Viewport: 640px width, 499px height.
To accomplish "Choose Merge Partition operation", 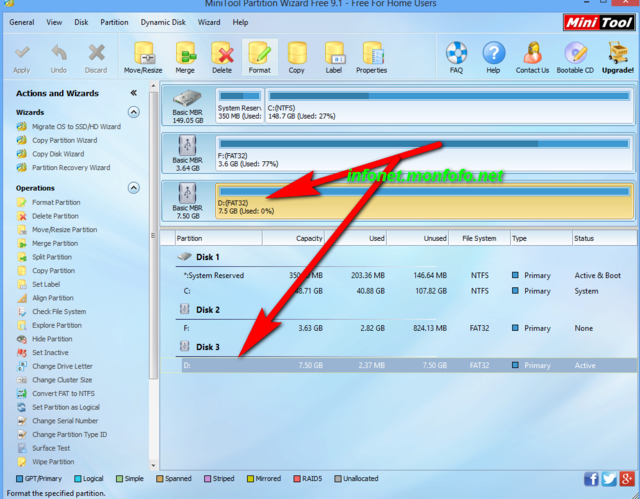I will 55,244.
